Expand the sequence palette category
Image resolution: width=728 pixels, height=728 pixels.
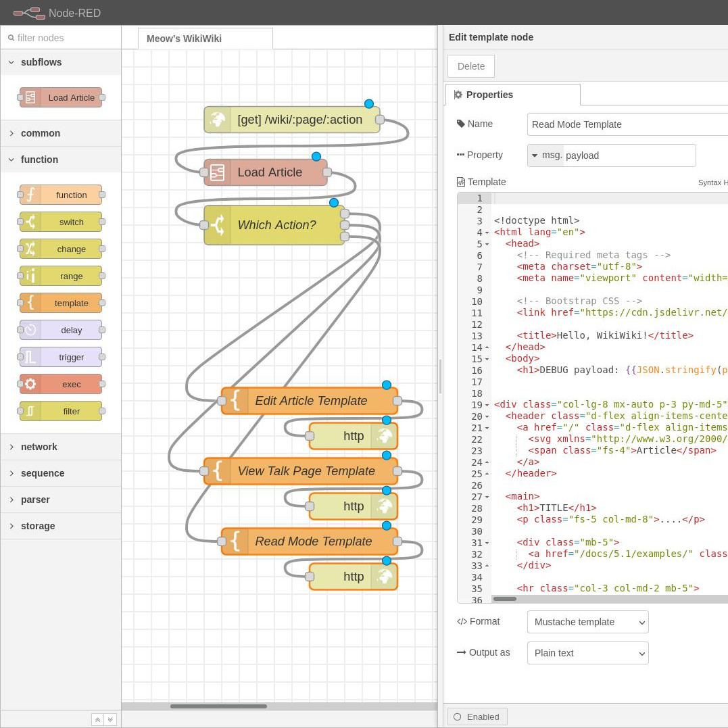point(61,473)
